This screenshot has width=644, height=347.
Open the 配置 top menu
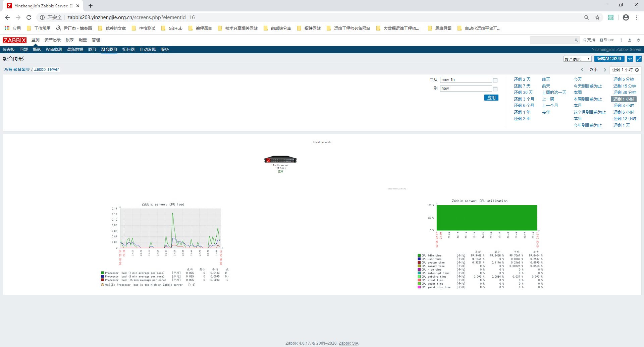tap(83, 40)
